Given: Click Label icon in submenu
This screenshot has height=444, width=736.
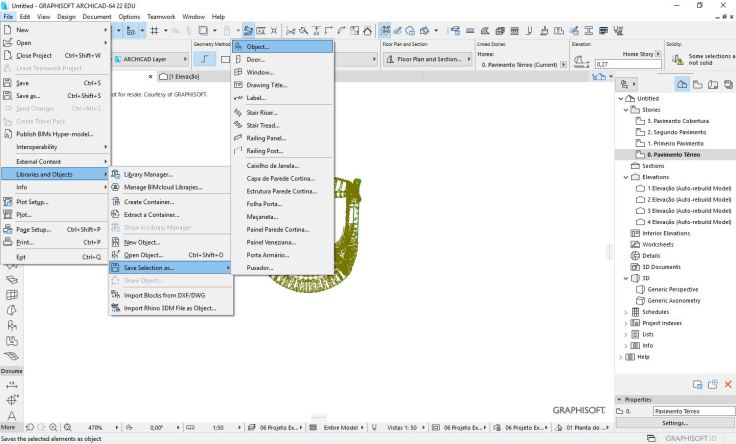Looking at the screenshot, I should 238,98.
